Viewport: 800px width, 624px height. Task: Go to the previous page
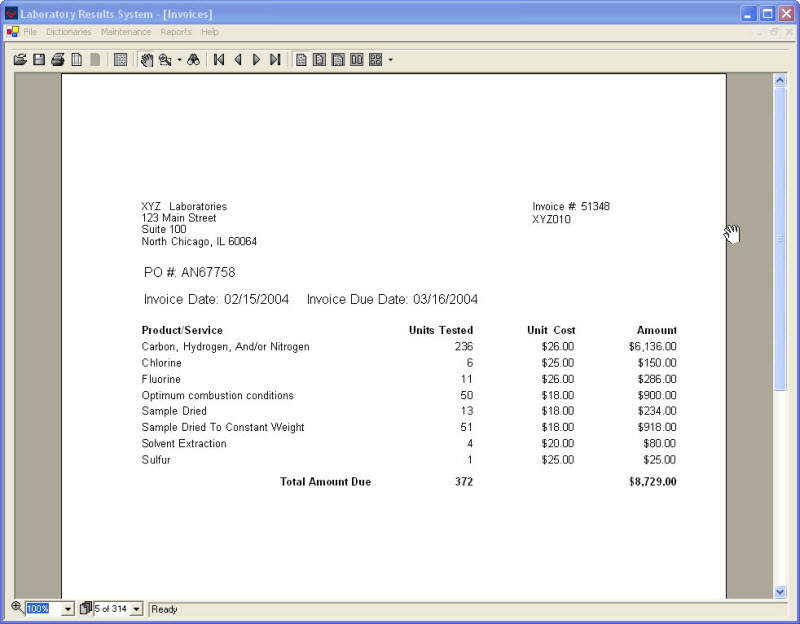point(238,60)
